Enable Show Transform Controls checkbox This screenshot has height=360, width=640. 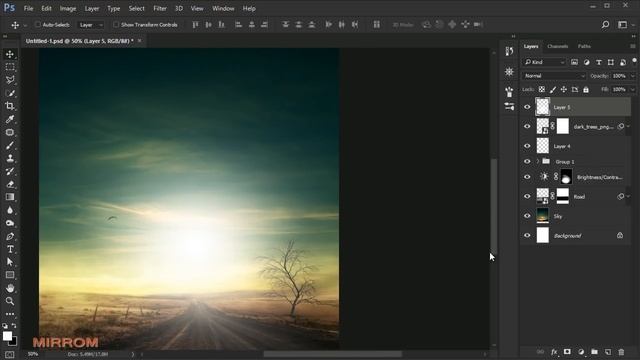(x=116, y=24)
